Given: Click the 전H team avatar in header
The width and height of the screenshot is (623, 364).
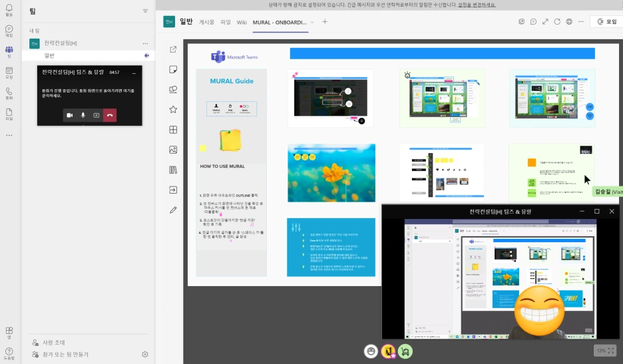Looking at the screenshot, I should click(x=169, y=22).
